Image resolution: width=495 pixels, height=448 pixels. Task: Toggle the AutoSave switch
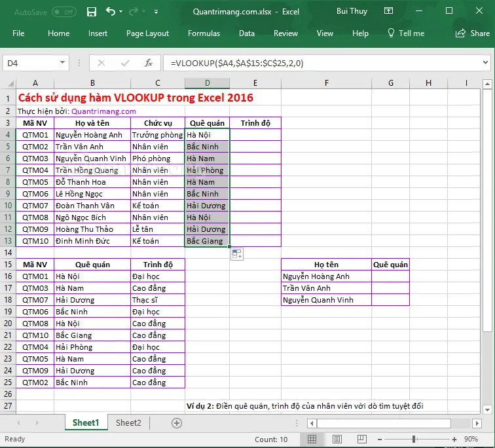[x=64, y=12]
